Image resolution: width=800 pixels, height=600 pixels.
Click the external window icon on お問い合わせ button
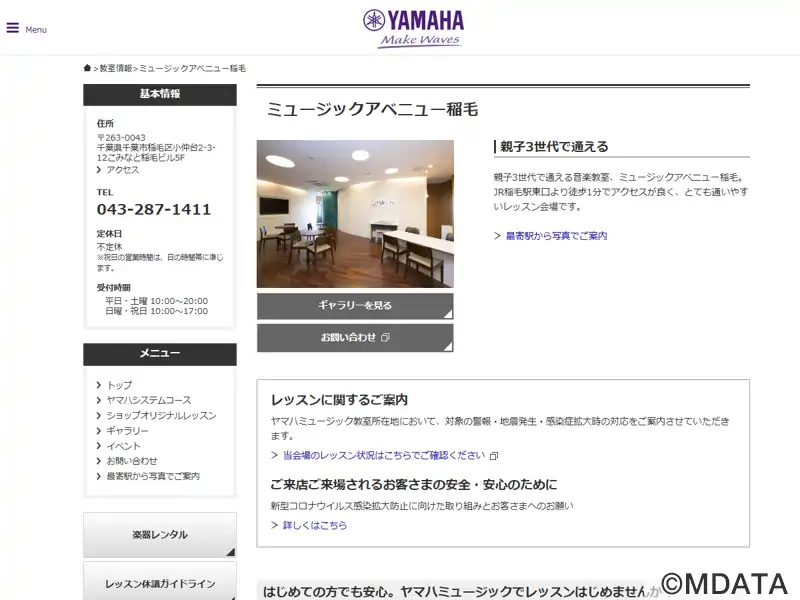point(385,337)
